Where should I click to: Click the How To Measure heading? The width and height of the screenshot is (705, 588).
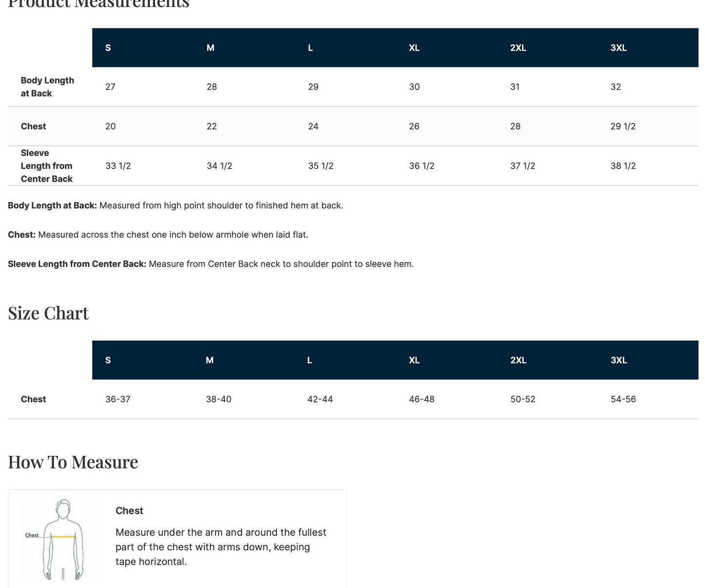[x=73, y=462]
